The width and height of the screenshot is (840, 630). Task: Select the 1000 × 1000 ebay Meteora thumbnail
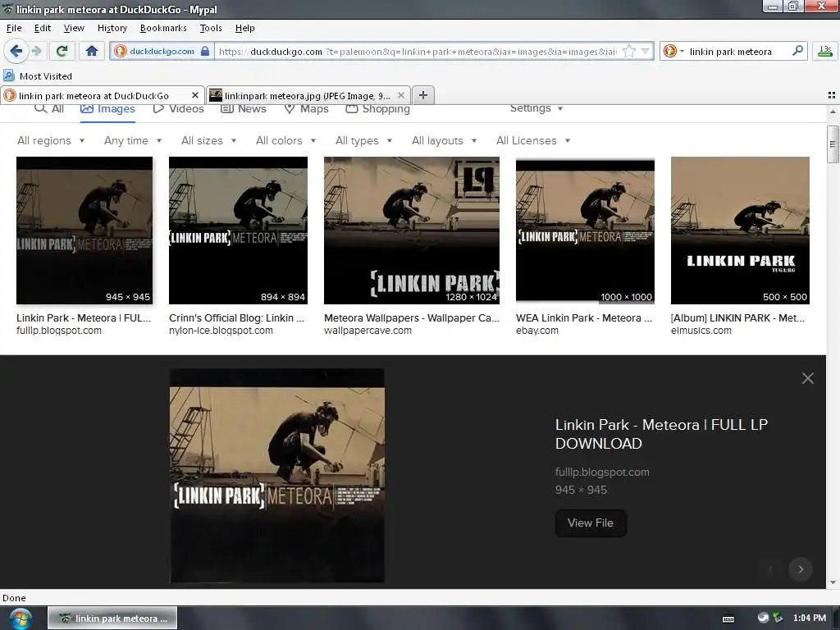(585, 231)
